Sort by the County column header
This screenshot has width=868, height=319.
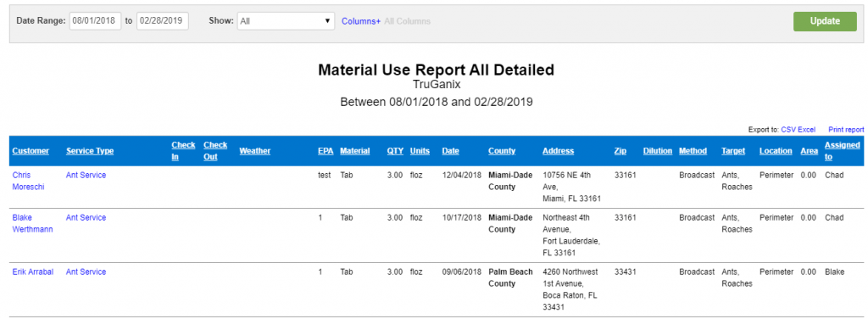(x=502, y=151)
